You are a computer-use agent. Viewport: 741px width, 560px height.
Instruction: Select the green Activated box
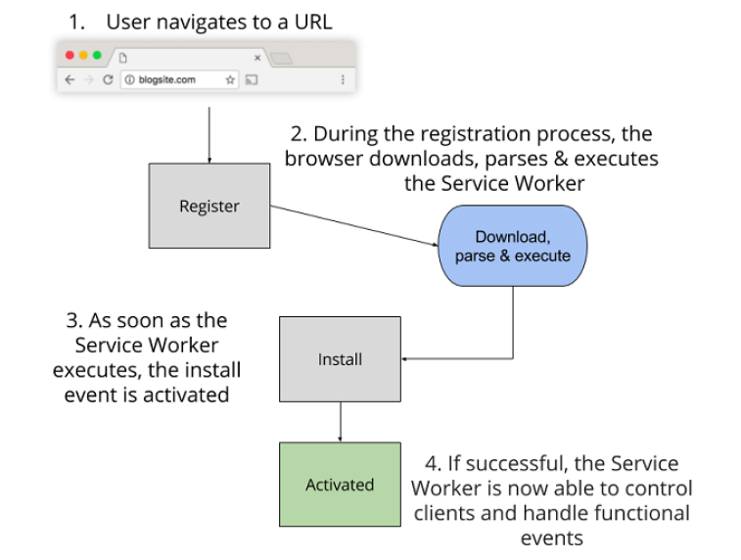(340, 484)
